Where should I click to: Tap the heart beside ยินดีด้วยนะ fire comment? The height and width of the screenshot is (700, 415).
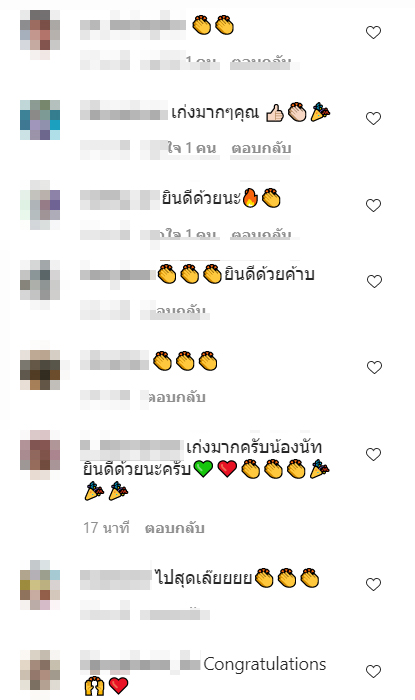tap(374, 205)
